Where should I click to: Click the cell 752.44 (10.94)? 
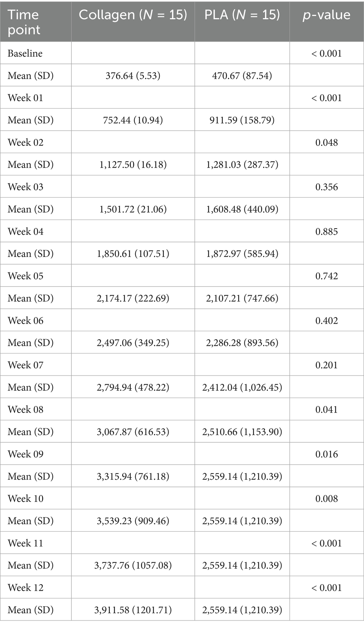click(x=133, y=120)
